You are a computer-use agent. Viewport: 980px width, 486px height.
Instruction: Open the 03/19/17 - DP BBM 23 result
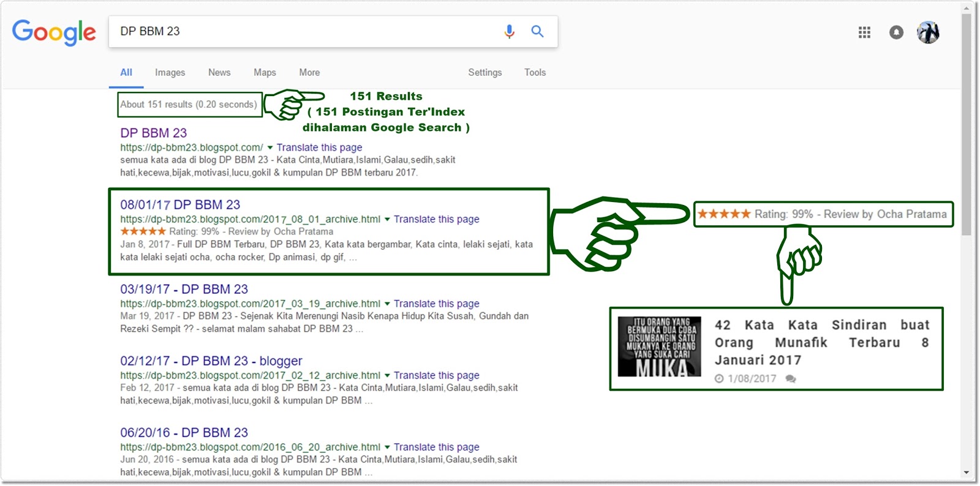[184, 289]
